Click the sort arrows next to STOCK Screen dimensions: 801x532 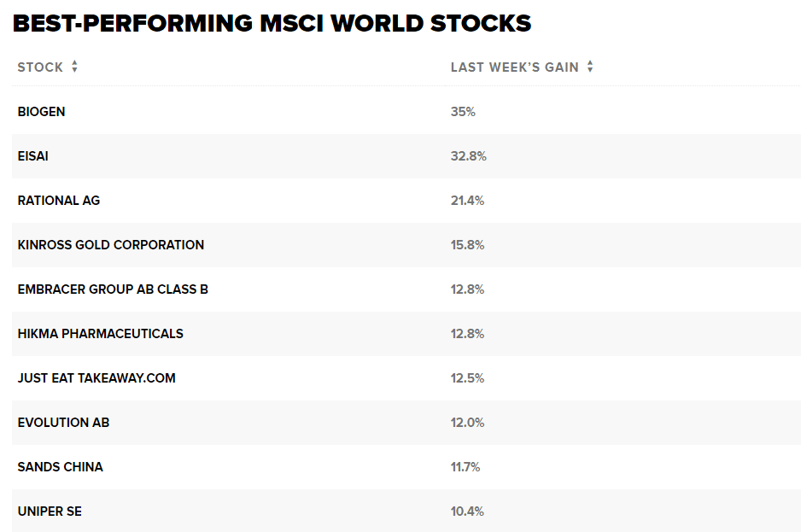pyautogui.click(x=75, y=67)
